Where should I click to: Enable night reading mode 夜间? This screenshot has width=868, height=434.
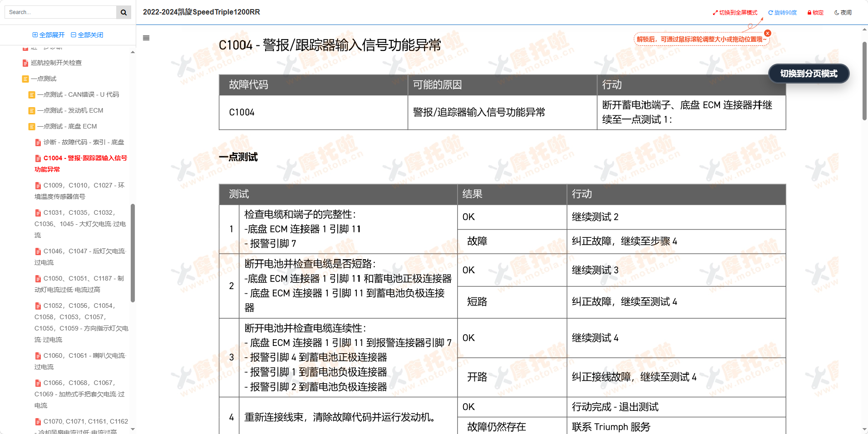click(x=843, y=13)
